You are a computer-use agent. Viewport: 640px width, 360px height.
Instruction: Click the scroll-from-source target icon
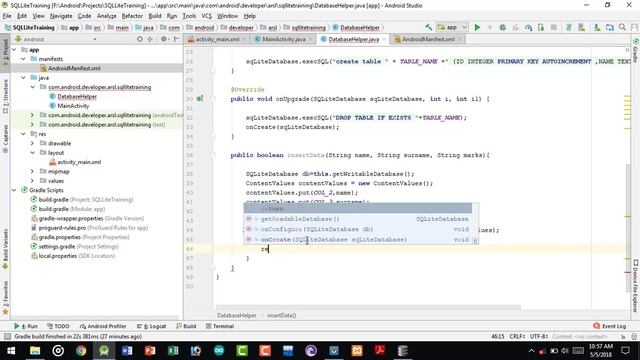[x=140, y=39]
